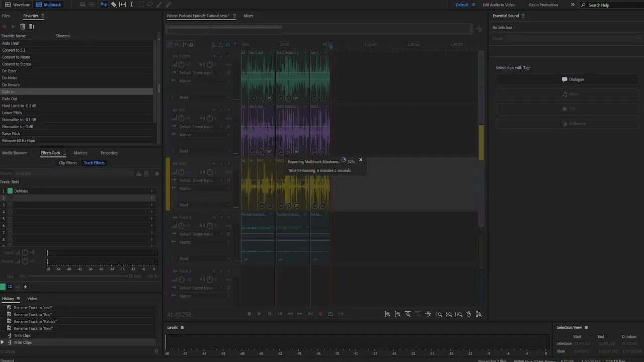Toggle the effects rack main power button
Image resolution: width=644 pixels, height=362 pixels.
(3, 287)
